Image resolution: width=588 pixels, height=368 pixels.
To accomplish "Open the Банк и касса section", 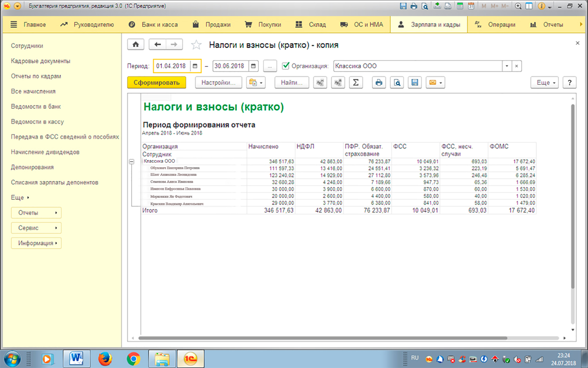I will pos(154,24).
